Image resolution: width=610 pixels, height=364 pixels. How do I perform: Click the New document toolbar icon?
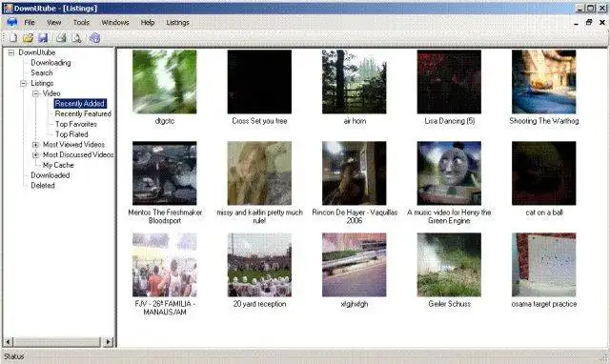tap(12, 38)
